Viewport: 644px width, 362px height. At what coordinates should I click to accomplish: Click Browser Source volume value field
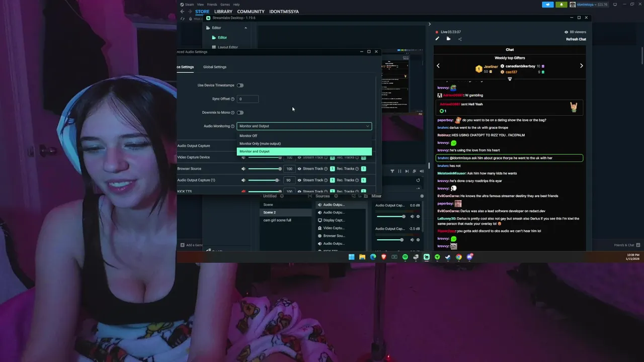pyautogui.click(x=289, y=168)
